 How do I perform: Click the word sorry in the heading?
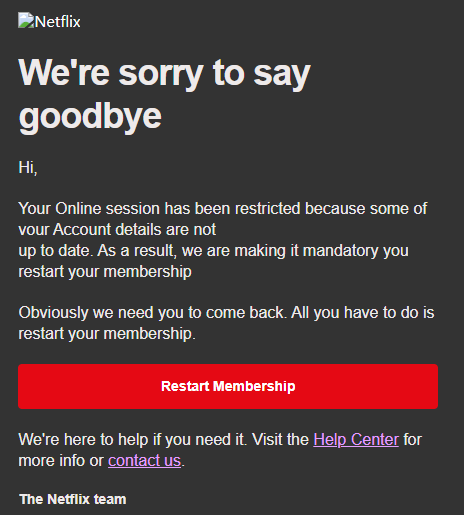point(161,73)
